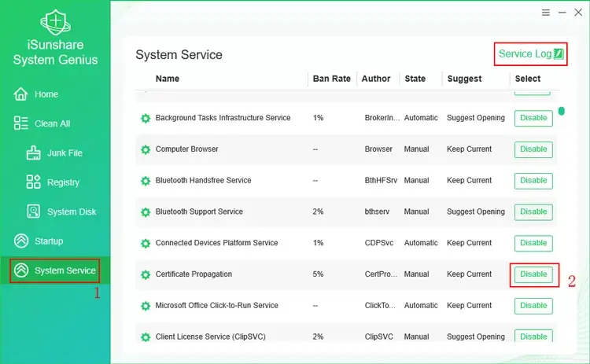
Task: Click the Name column header
Action: 168,79
